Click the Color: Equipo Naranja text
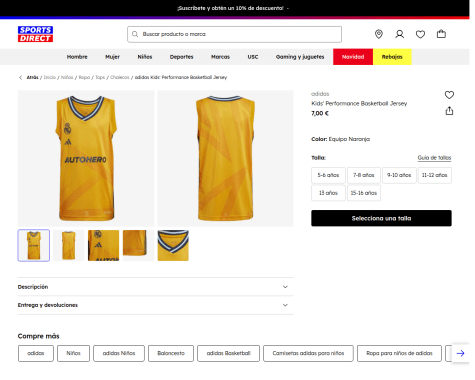The image size is (475, 380). (340, 139)
